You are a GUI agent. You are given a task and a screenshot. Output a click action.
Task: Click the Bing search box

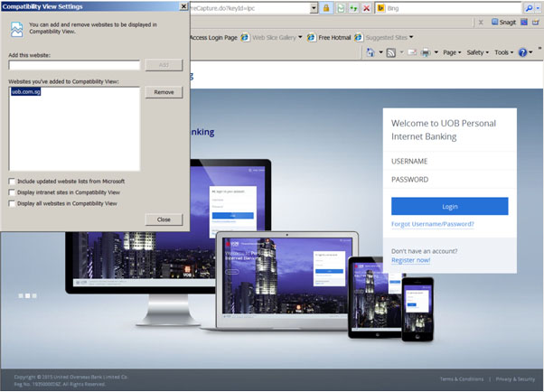tap(453, 8)
